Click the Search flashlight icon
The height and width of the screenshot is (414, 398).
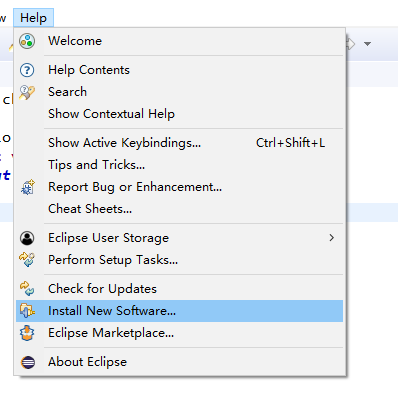(27, 92)
